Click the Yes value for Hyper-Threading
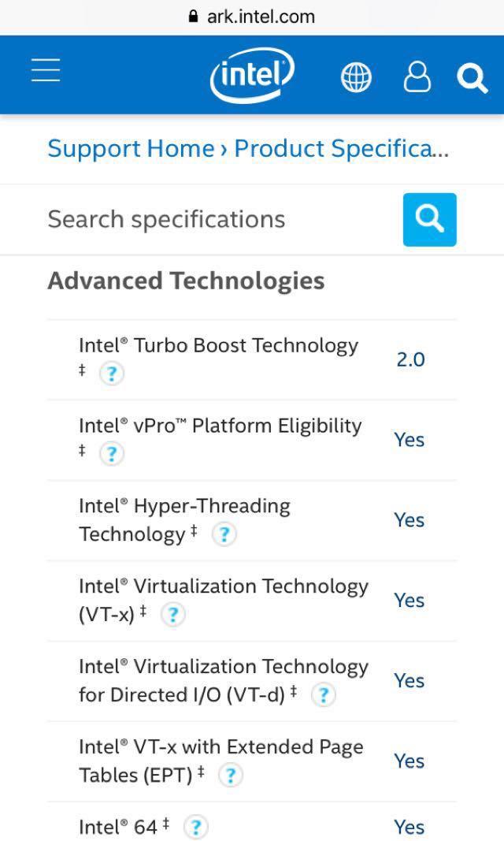504x841 pixels. 409,519
